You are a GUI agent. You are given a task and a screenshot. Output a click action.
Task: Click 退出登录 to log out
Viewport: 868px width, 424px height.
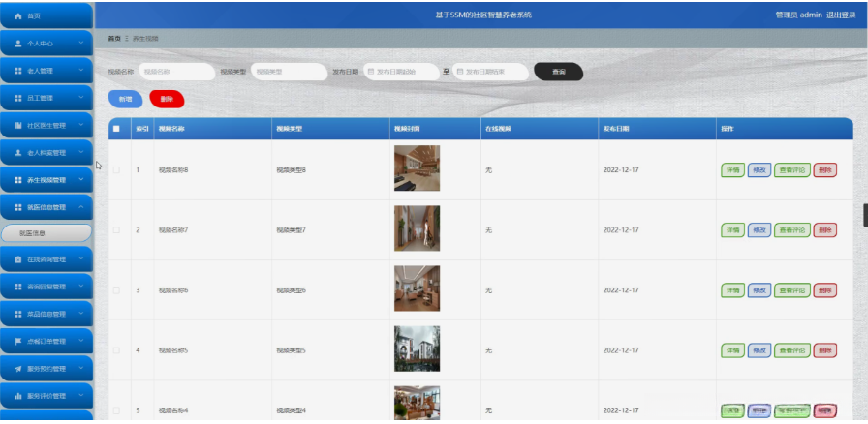(x=841, y=15)
